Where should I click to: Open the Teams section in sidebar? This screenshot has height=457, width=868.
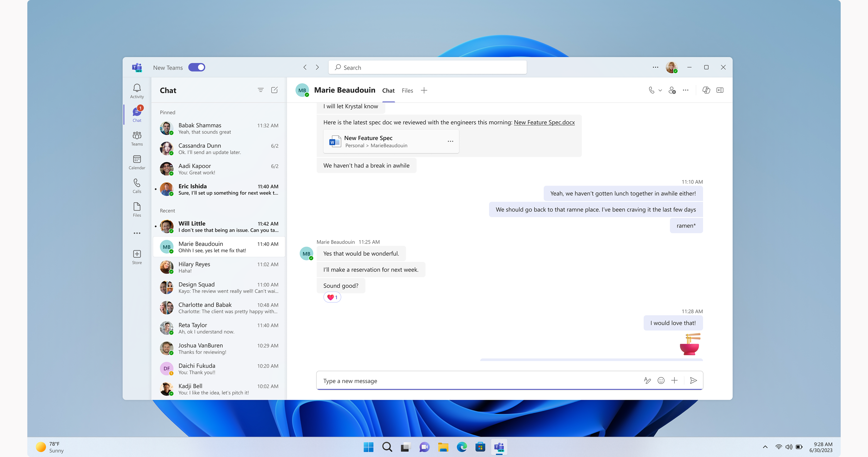click(x=137, y=139)
